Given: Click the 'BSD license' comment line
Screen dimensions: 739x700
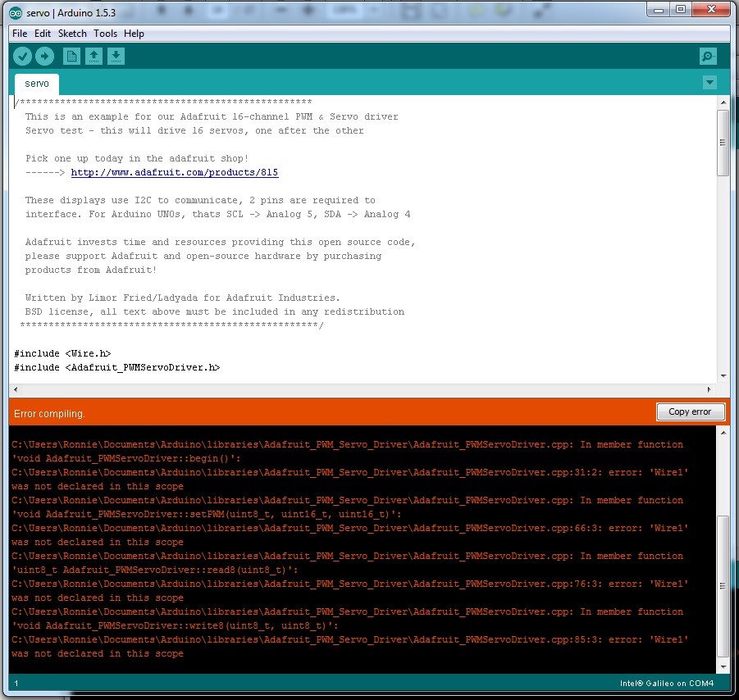Looking at the screenshot, I should pos(214,311).
